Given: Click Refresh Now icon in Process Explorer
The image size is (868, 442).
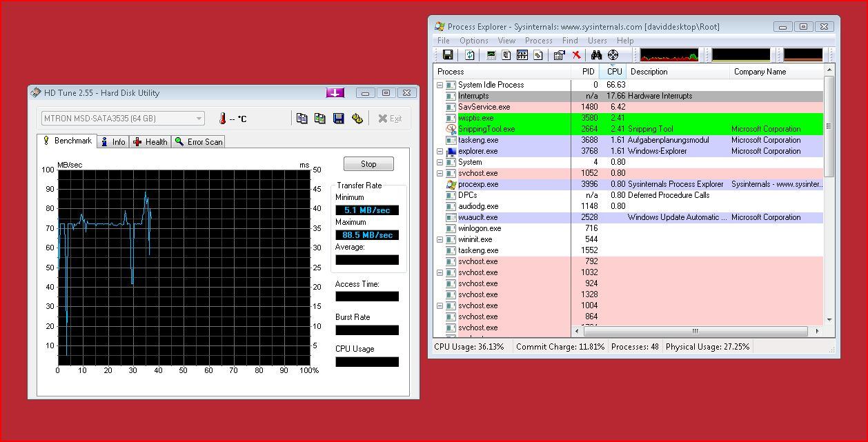Looking at the screenshot, I should point(470,55).
